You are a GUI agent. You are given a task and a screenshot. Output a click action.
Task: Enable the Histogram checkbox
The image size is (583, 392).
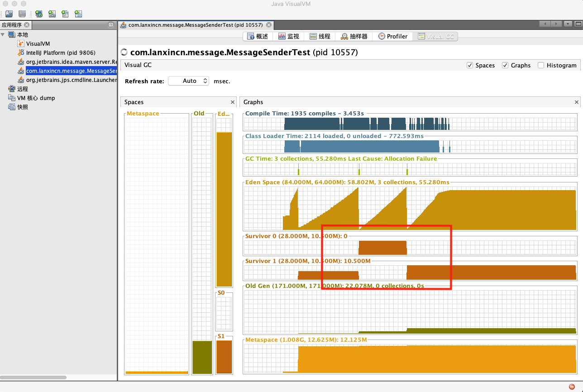[x=540, y=65]
